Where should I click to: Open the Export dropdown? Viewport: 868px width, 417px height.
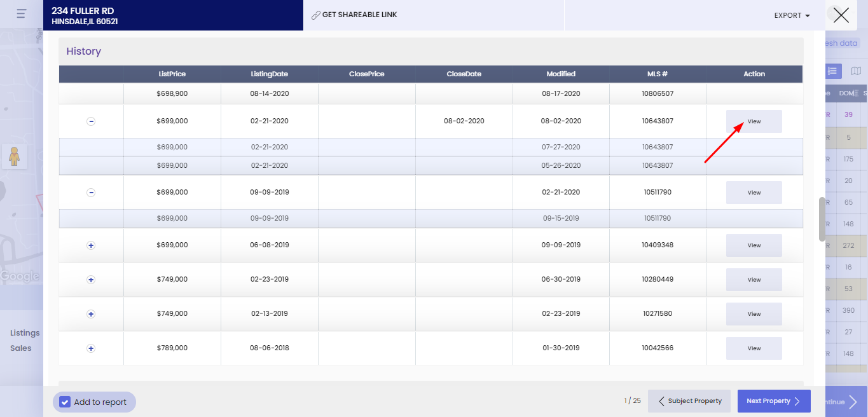pyautogui.click(x=792, y=15)
